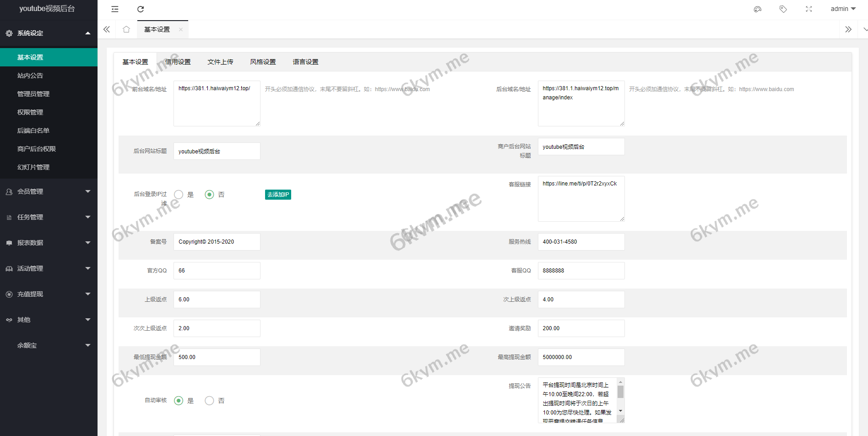Open 管理员管理 in the sidebar
The height and width of the screenshot is (436, 868).
33,94
